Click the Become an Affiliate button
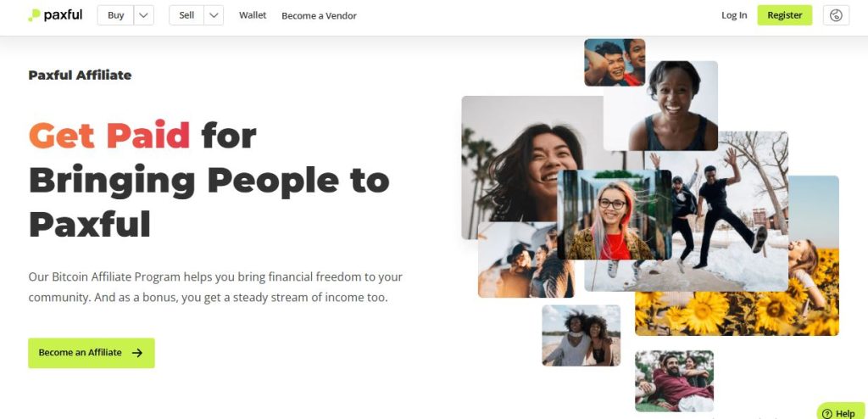Image resolution: width=868 pixels, height=419 pixels. pyautogui.click(x=92, y=353)
